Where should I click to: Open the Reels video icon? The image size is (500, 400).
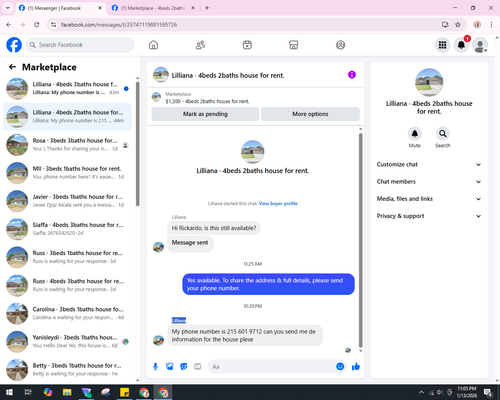[247, 45]
